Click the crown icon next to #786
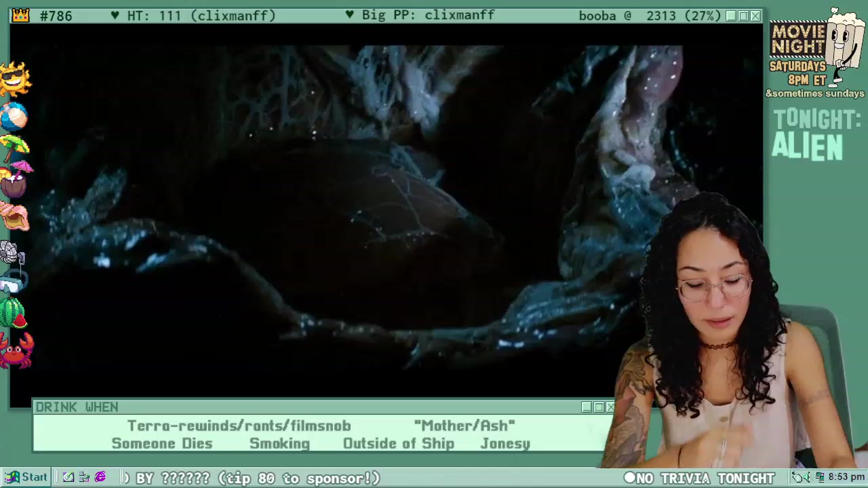Image resolution: width=868 pixels, height=488 pixels. (x=21, y=16)
